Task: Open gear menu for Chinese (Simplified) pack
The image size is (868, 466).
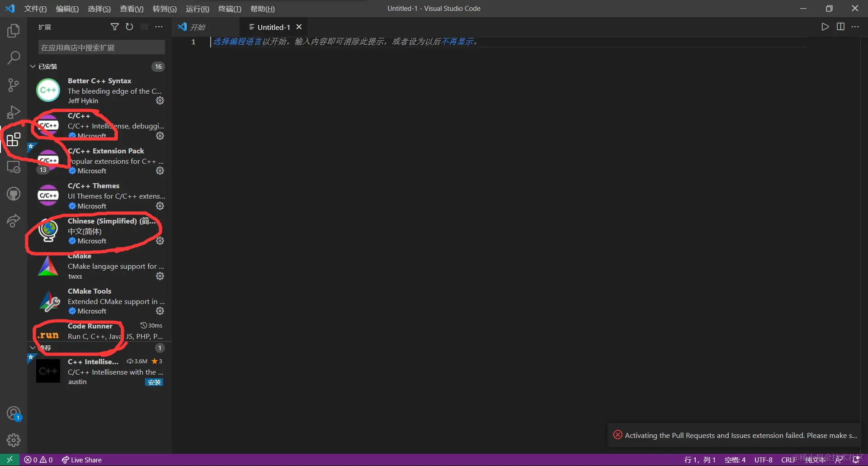Action: [160, 241]
